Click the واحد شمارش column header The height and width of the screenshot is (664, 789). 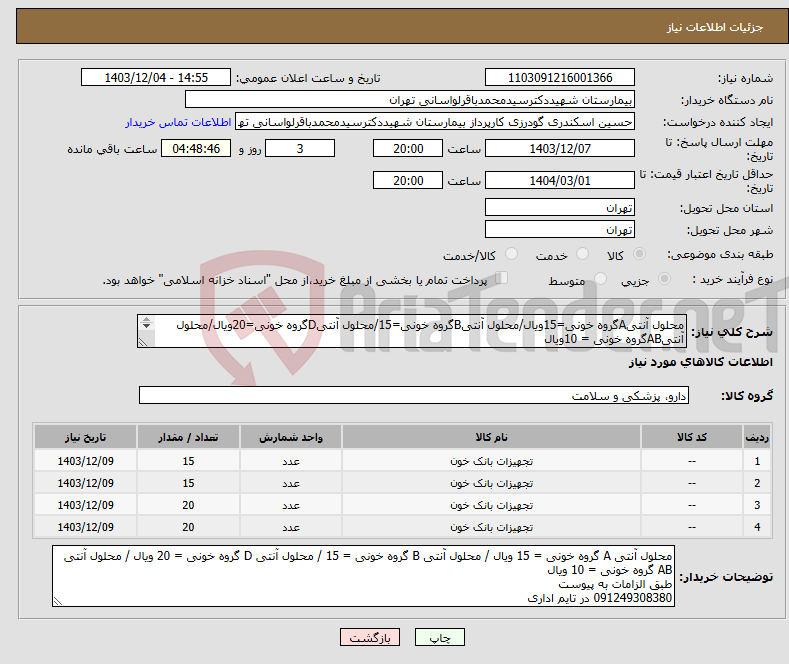tap(291, 437)
